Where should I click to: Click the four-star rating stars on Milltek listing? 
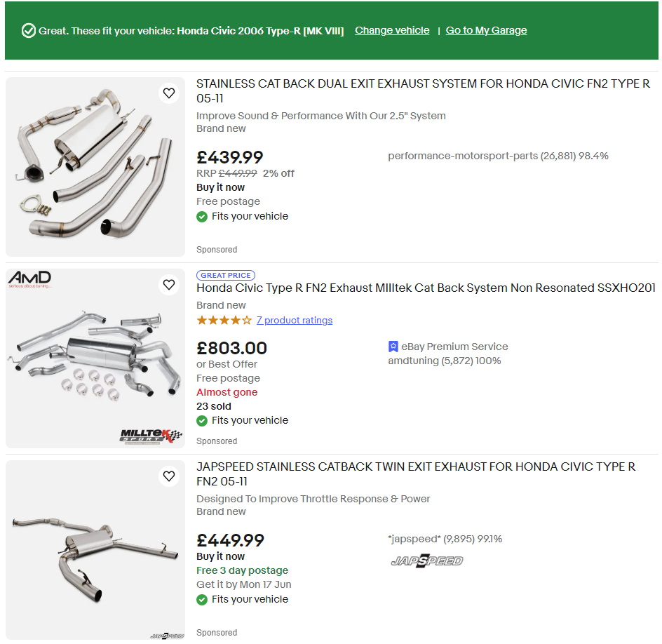(224, 321)
